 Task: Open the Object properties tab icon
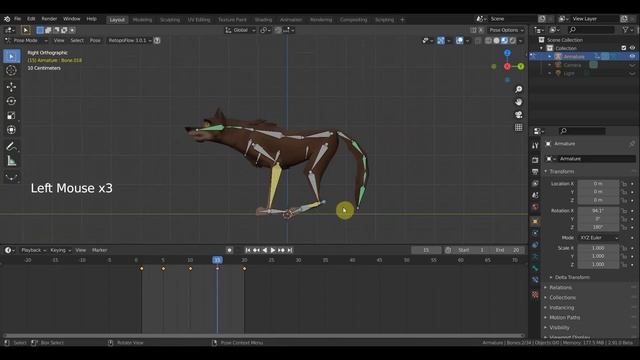535,221
